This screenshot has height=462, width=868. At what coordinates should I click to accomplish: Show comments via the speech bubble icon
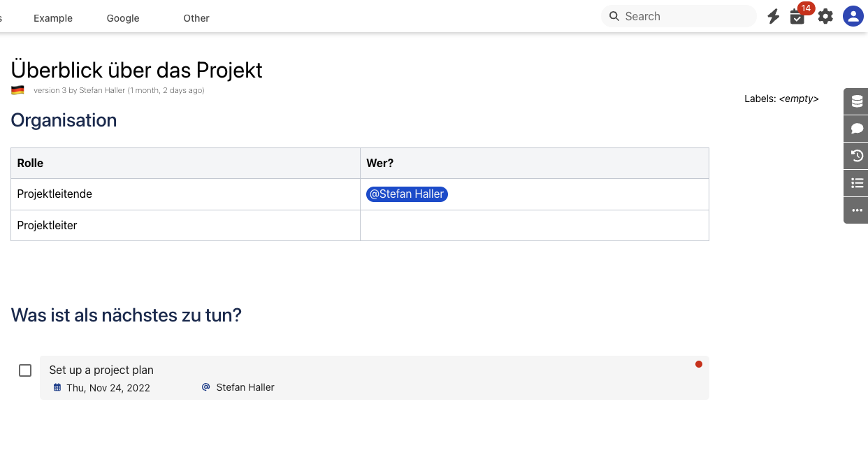click(857, 129)
